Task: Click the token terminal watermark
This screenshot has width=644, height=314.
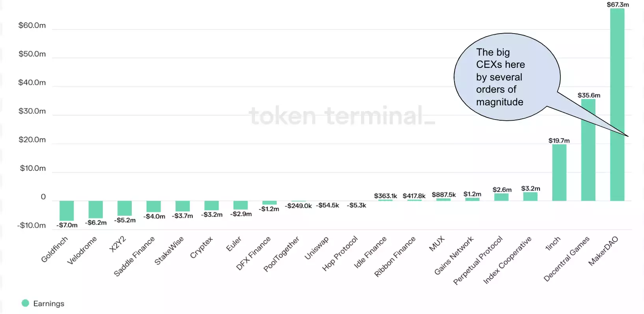Action: (x=342, y=116)
